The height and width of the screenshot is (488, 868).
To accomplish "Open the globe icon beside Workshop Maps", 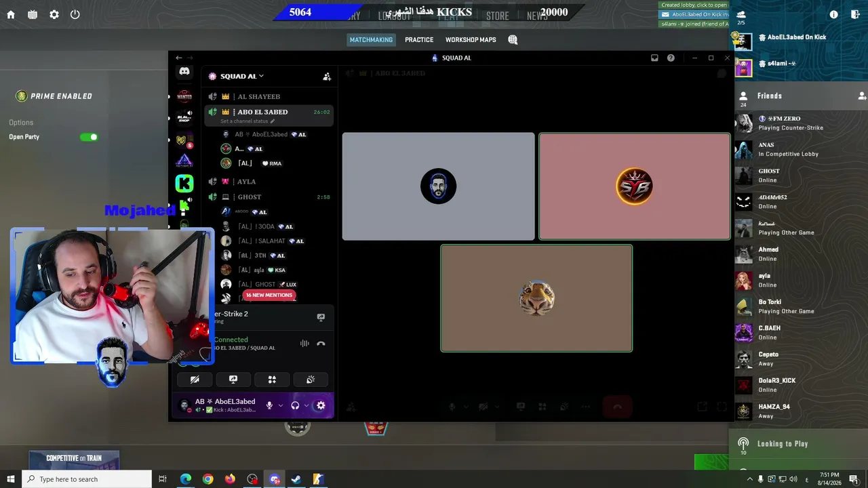I will point(513,40).
